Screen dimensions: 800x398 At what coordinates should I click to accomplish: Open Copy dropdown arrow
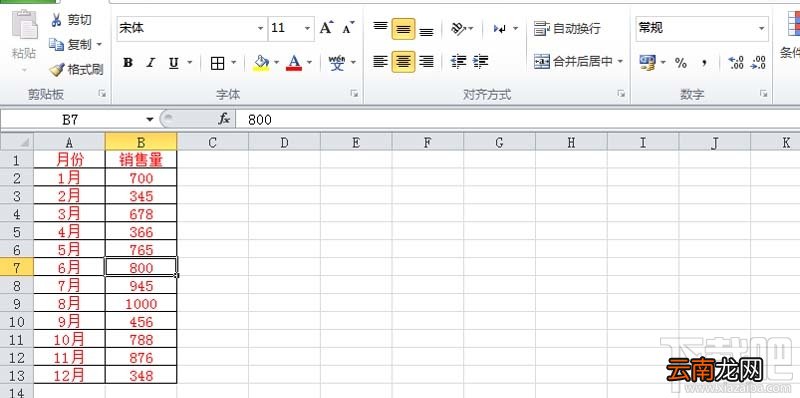coord(99,45)
